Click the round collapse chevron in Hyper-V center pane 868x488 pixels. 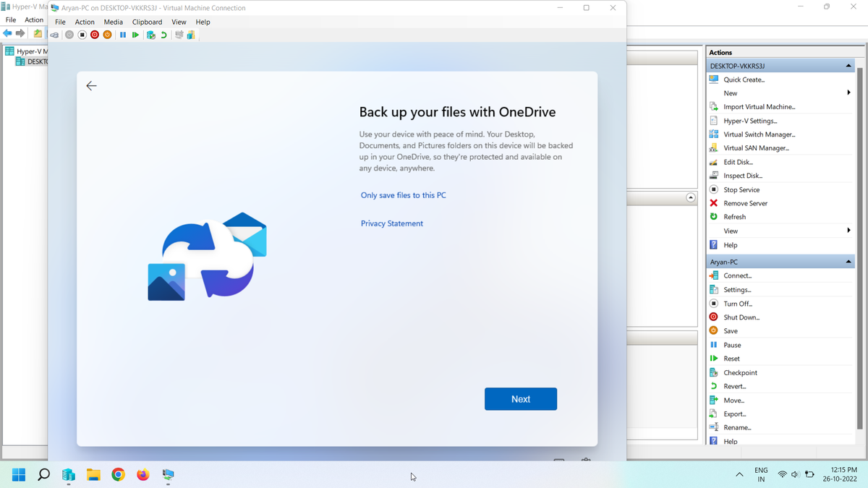691,197
